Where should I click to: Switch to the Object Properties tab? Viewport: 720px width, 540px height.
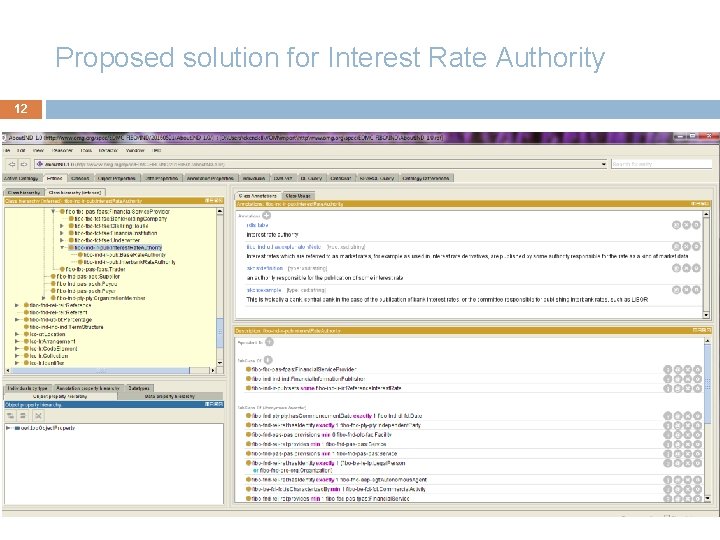pyautogui.click(x=117, y=178)
